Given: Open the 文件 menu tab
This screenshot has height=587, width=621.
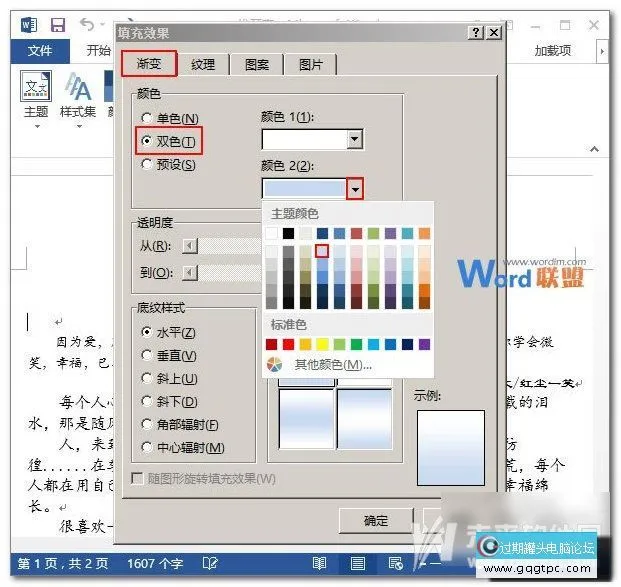Looking at the screenshot, I should [40, 51].
